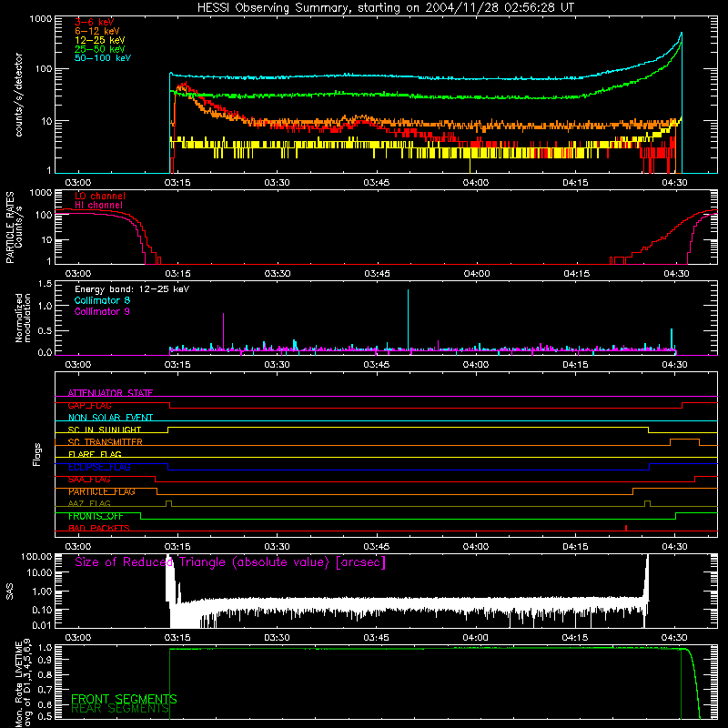The height and width of the screenshot is (728, 728).
Task: Click the HI channel legend label
Action: coord(98,205)
